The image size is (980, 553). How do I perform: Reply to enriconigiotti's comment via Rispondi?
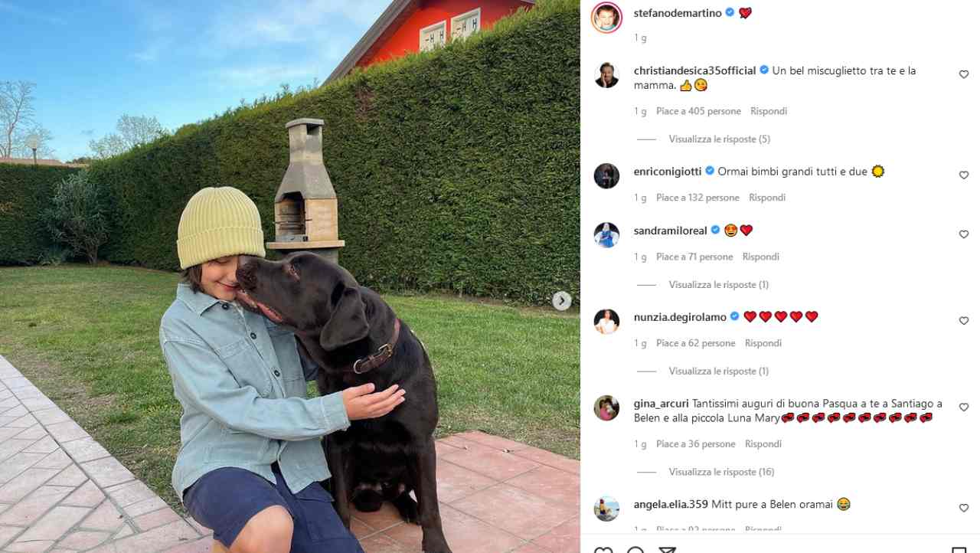tap(767, 198)
